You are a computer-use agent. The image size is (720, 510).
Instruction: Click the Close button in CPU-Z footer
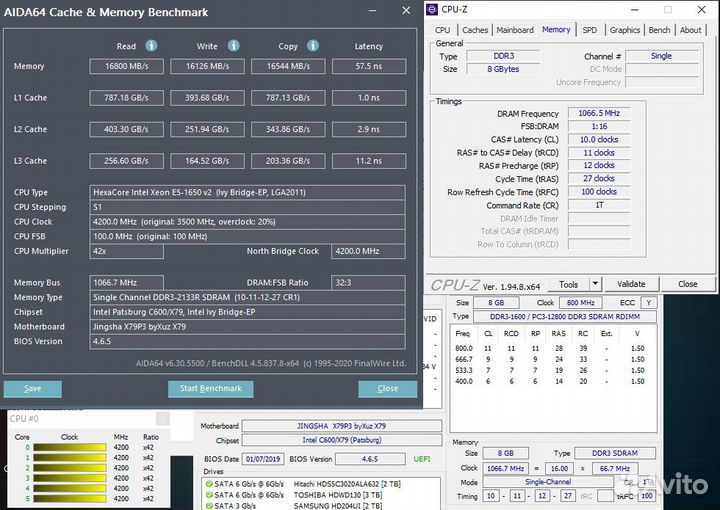(x=687, y=284)
